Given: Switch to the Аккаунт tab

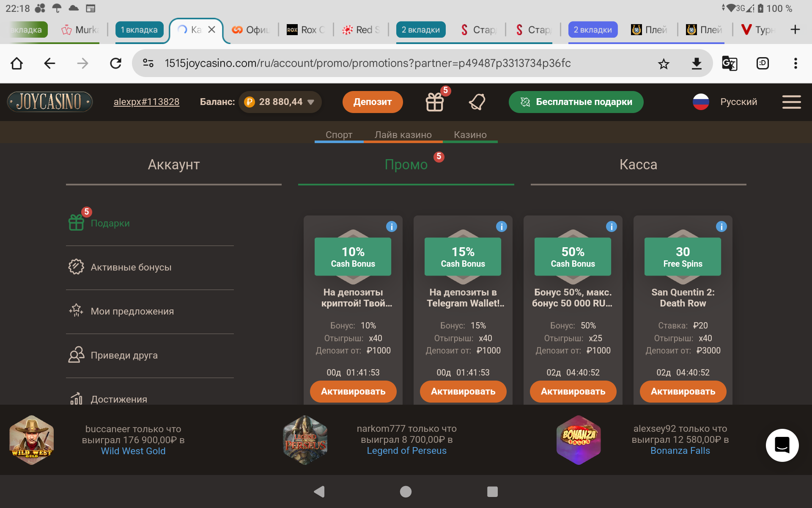Looking at the screenshot, I should (x=174, y=165).
